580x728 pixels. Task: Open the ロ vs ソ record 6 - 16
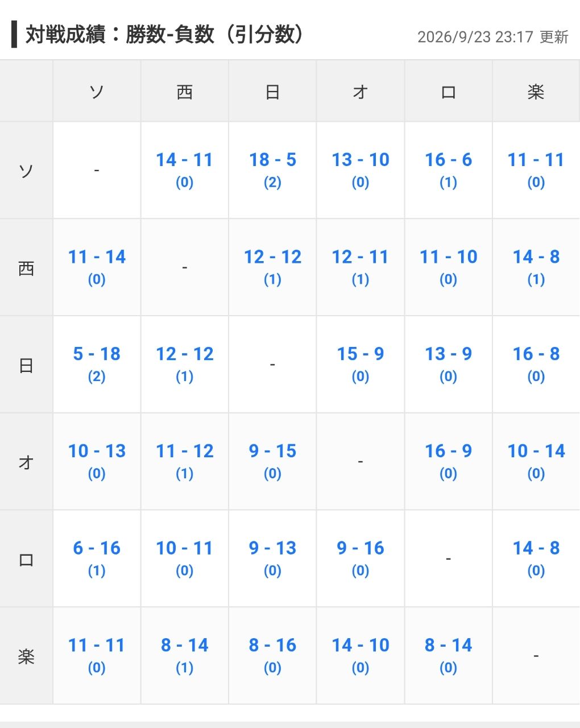pyautogui.click(x=97, y=559)
